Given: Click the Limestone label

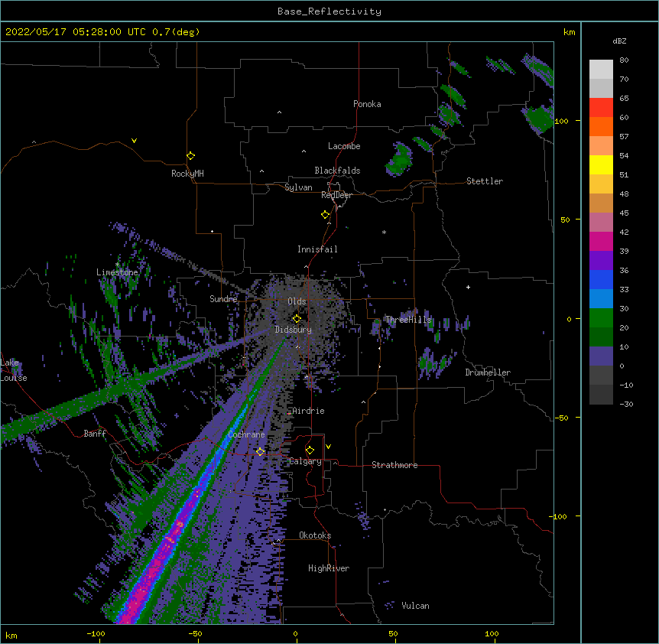Looking at the screenshot, I should click(x=117, y=272).
